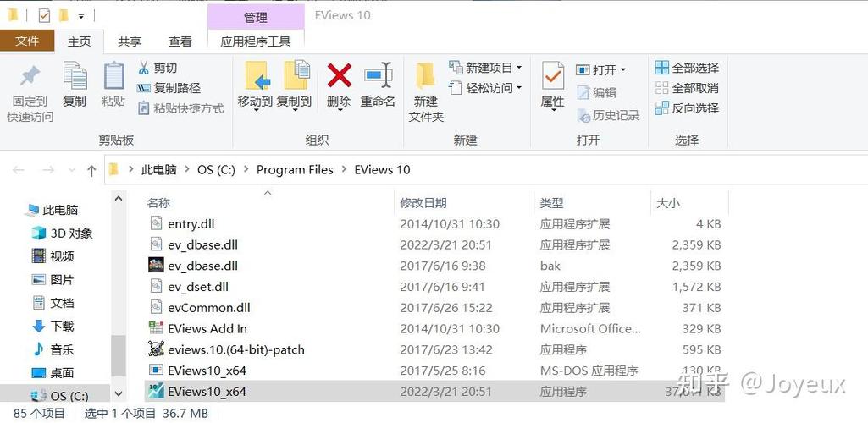
Task: Switch to the 主页 ribbon tab
Action: (x=79, y=41)
